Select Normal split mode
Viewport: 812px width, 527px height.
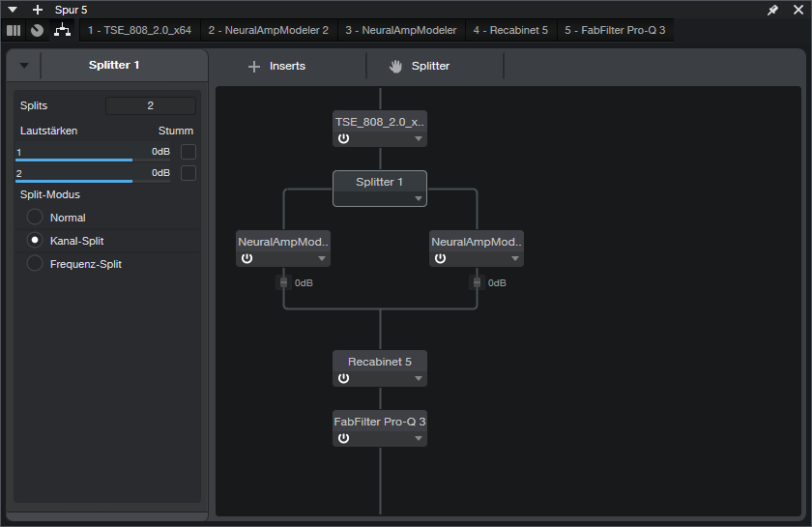pyautogui.click(x=36, y=218)
